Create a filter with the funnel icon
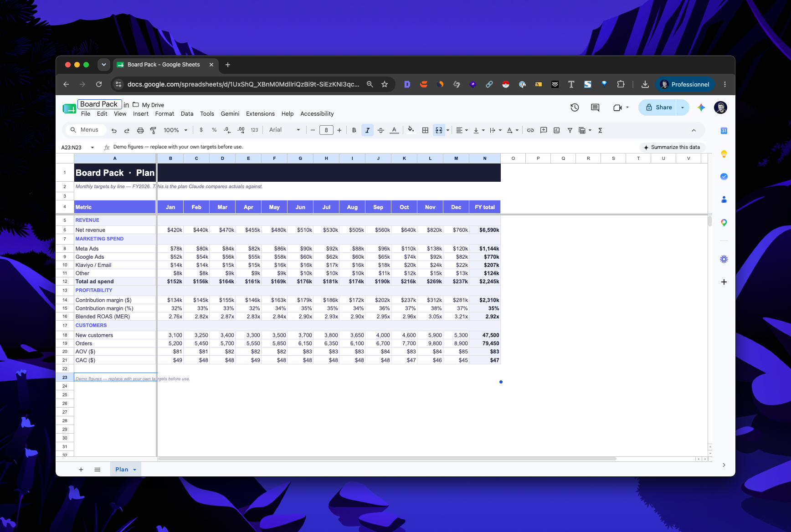The image size is (791, 532). [x=570, y=130]
